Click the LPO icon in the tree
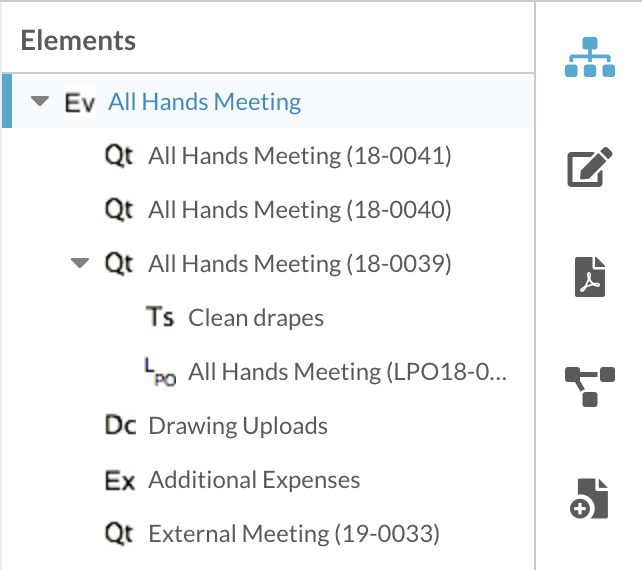This screenshot has height=570, width=642. [x=160, y=372]
